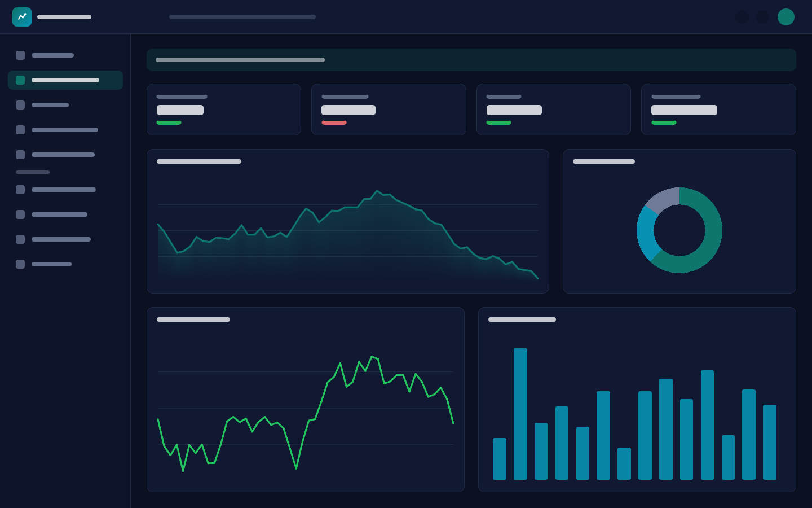Click the teal area chart line
Viewport: 812px width, 508px height.
point(348,208)
